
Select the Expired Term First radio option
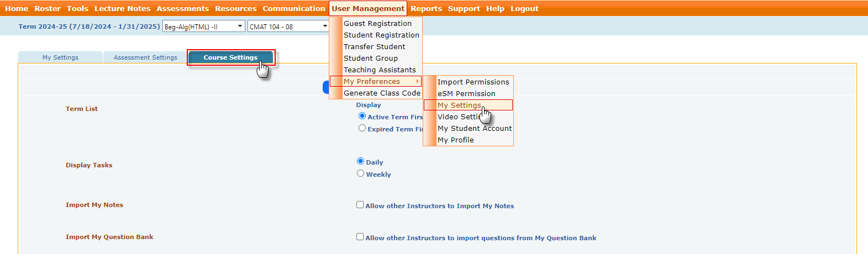(x=362, y=128)
